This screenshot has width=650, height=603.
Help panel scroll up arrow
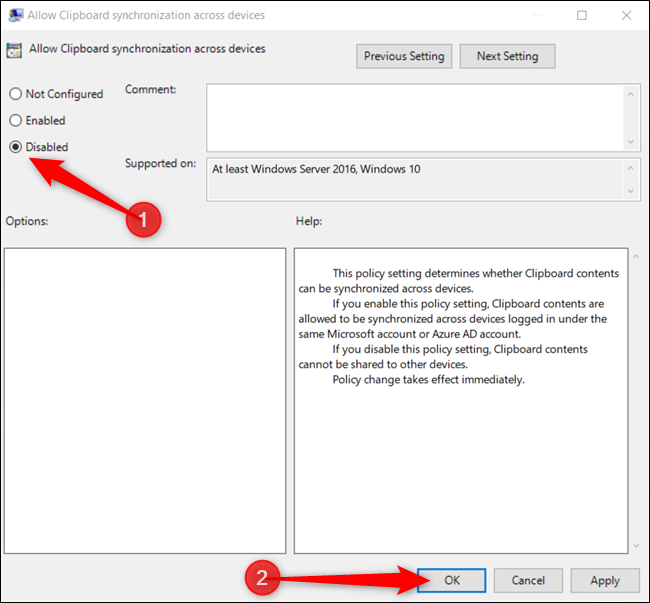[x=636, y=257]
